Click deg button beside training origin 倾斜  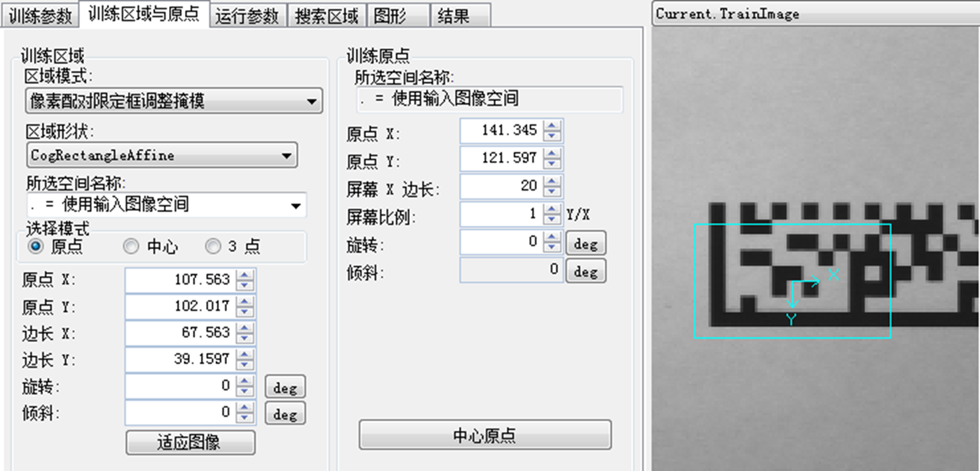pos(586,271)
